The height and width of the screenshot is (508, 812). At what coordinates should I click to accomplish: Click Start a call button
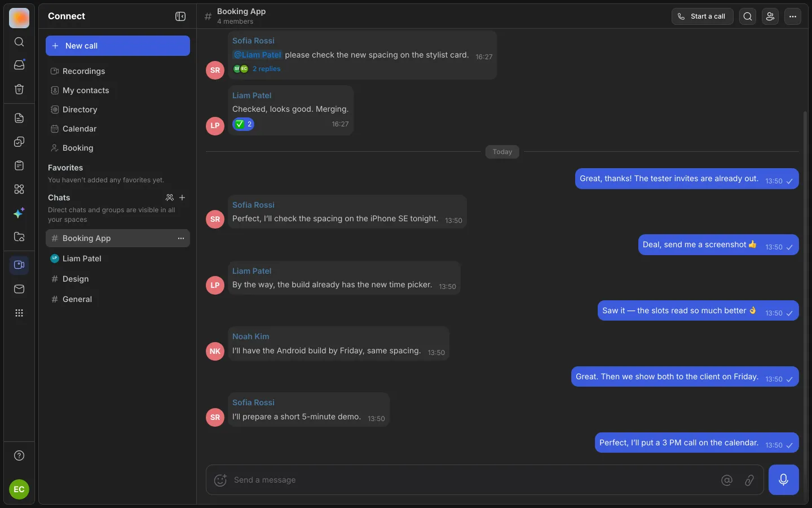702,16
